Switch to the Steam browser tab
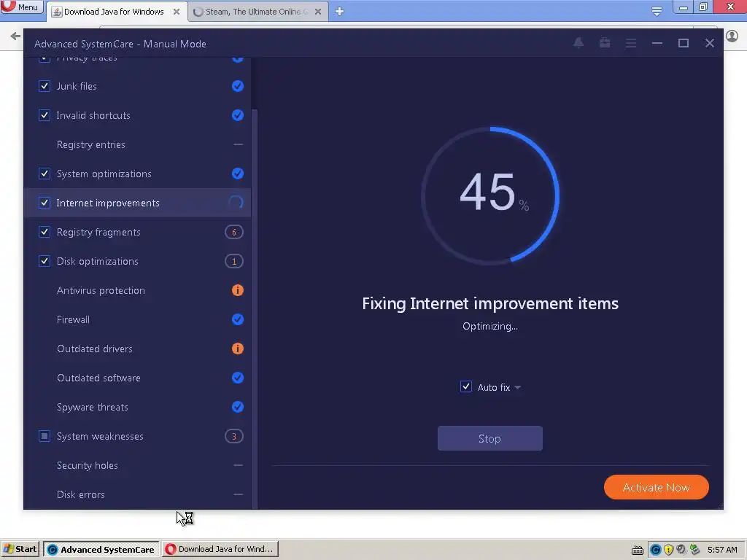This screenshot has height=560, width=747. point(258,12)
